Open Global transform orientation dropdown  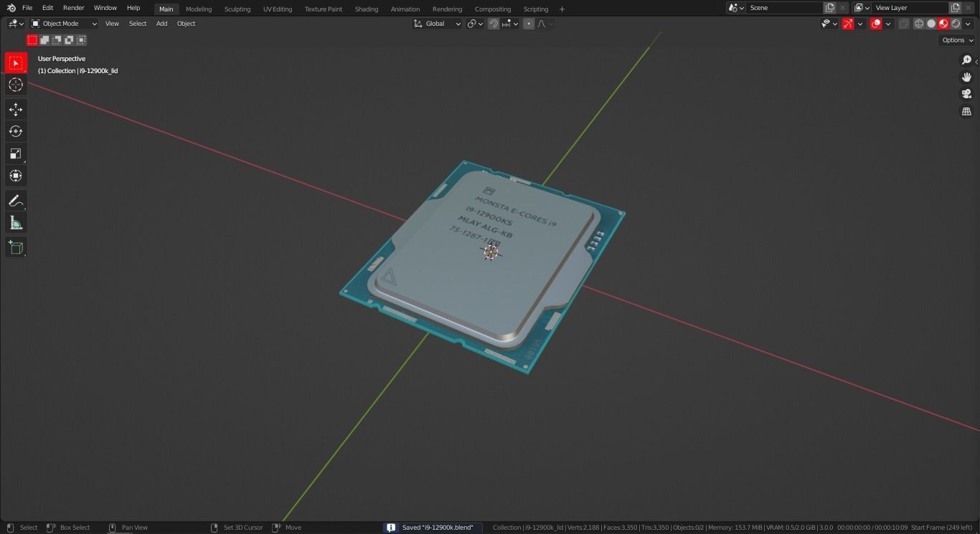[x=438, y=24]
